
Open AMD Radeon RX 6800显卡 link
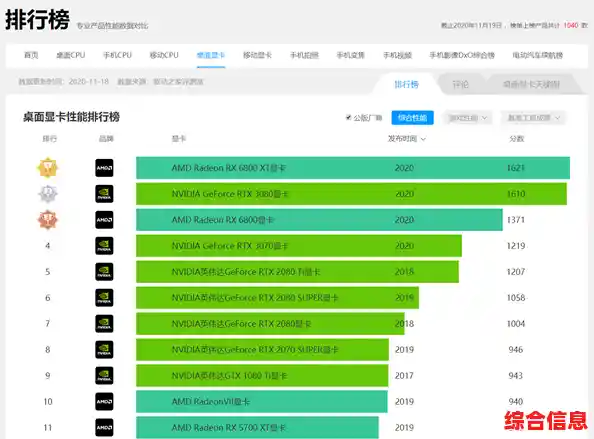coord(222,220)
